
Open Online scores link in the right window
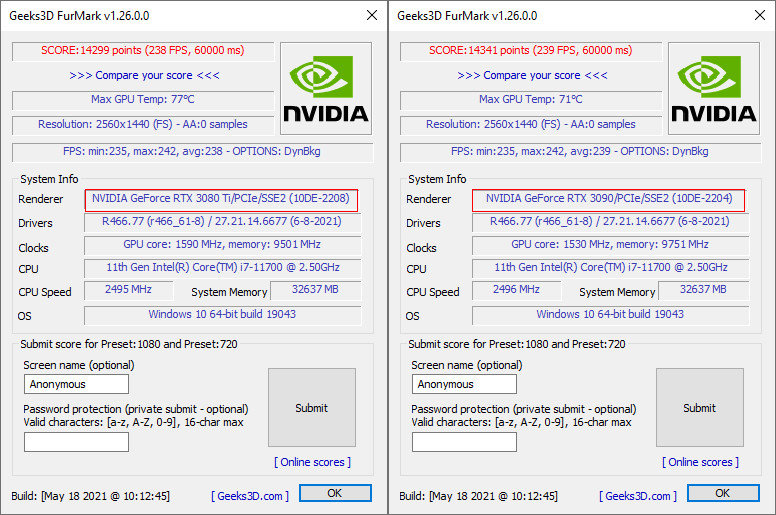700,462
